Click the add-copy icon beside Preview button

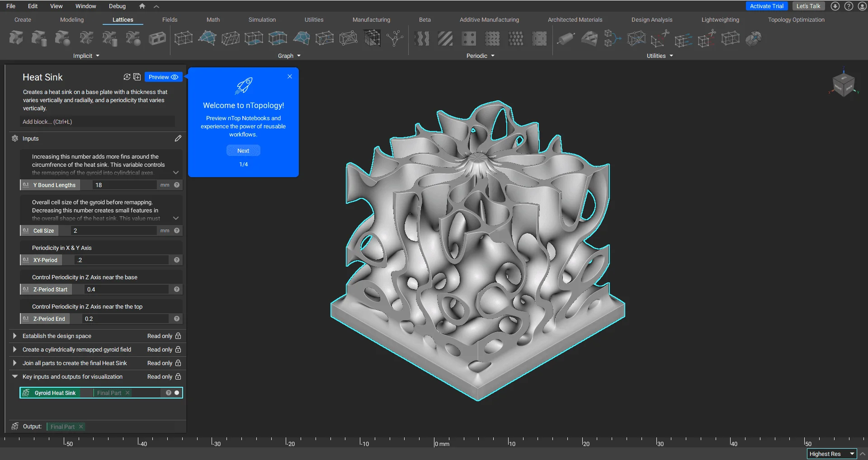coord(137,77)
